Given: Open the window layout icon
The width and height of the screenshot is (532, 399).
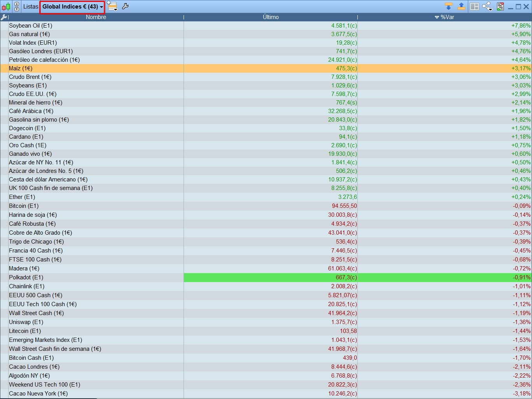Looking at the screenshot, I should (x=474, y=7).
